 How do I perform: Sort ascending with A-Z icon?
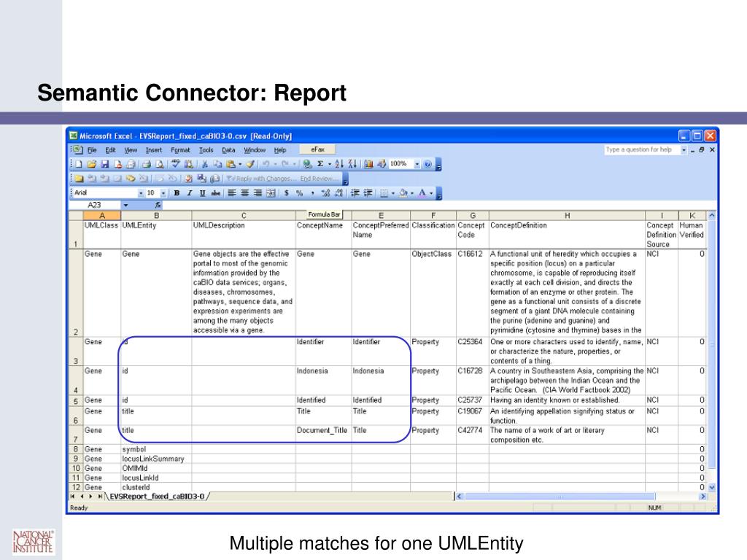(339, 164)
